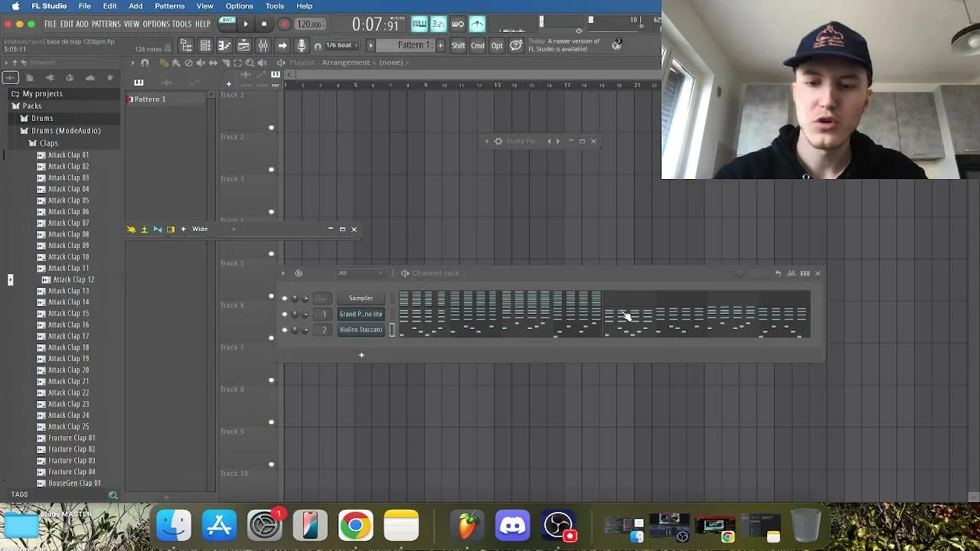This screenshot has width=980, height=551.
Task: Open Finder from the Dock
Action: pyautogui.click(x=174, y=526)
